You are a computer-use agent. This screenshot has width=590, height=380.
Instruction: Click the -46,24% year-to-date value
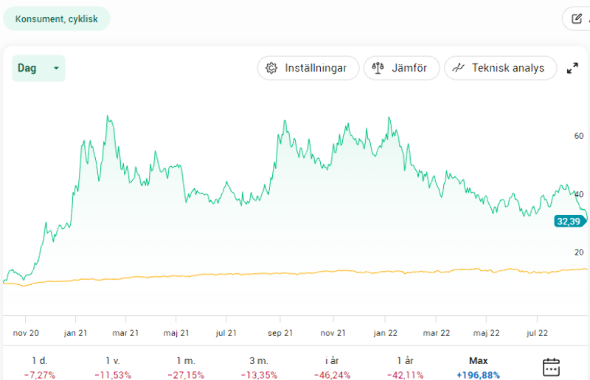click(x=332, y=375)
